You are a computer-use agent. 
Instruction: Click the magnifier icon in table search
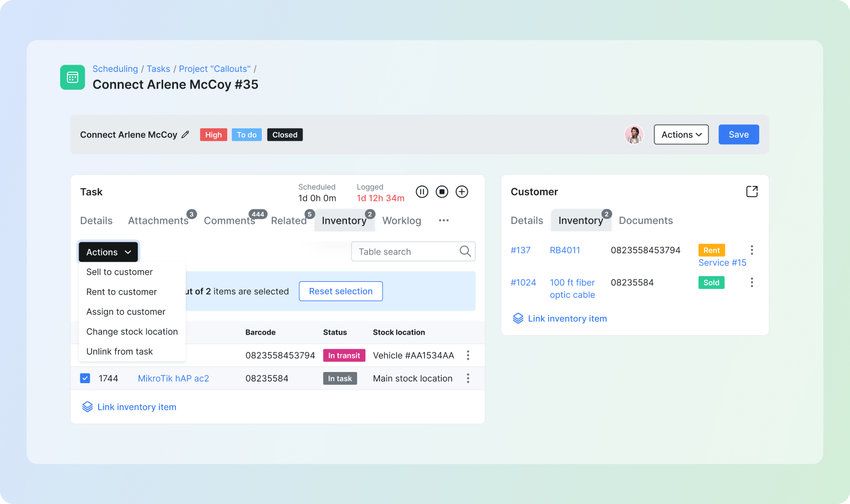pos(465,251)
